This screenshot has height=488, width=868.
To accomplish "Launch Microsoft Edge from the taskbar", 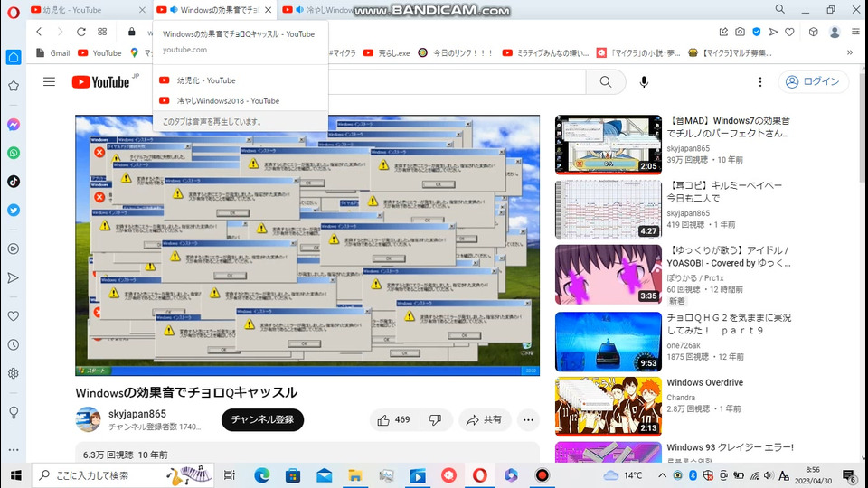I will tap(262, 475).
